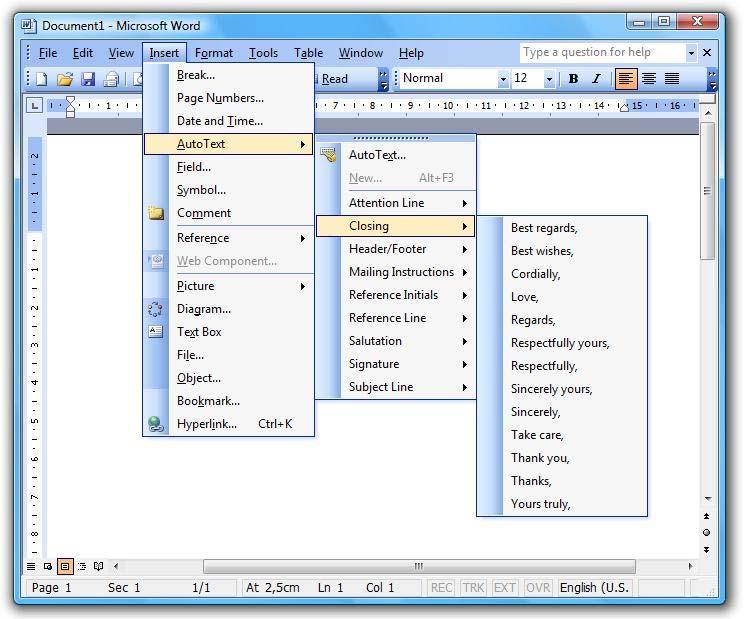The width and height of the screenshot is (744, 619).
Task: Click the Word document icon in title bar
Action: [28, 26]
